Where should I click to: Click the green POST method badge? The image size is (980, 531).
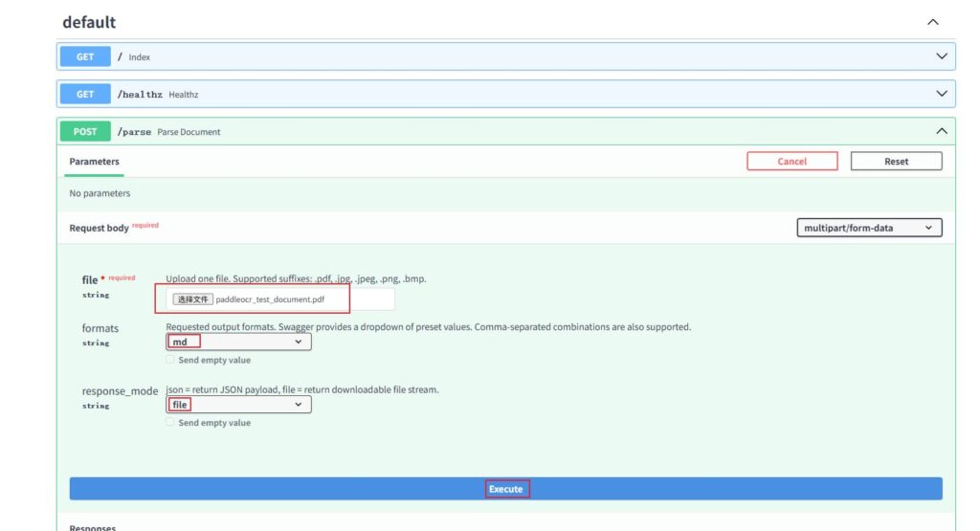[x=85, y=131]
